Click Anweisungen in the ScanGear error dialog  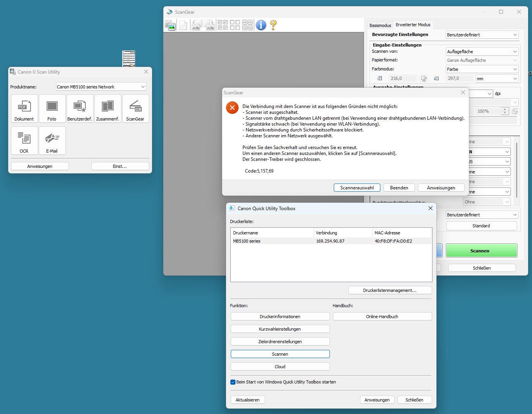tap(441, 188)
